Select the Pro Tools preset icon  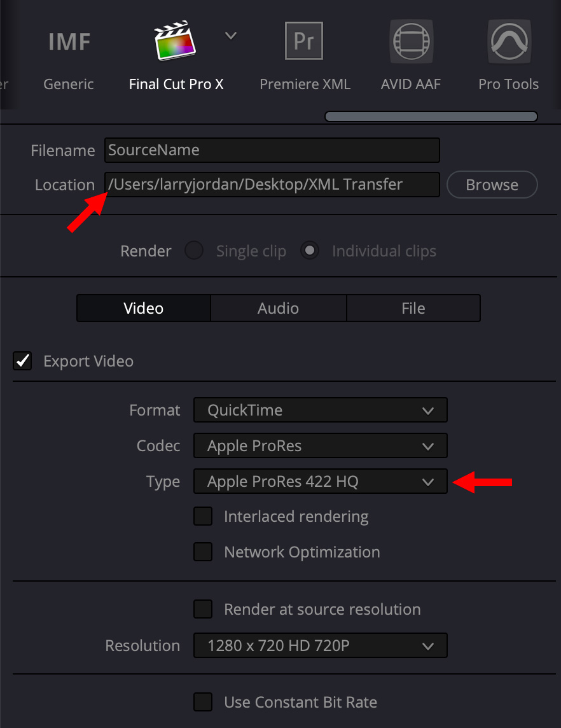click(x=508, y=42)
